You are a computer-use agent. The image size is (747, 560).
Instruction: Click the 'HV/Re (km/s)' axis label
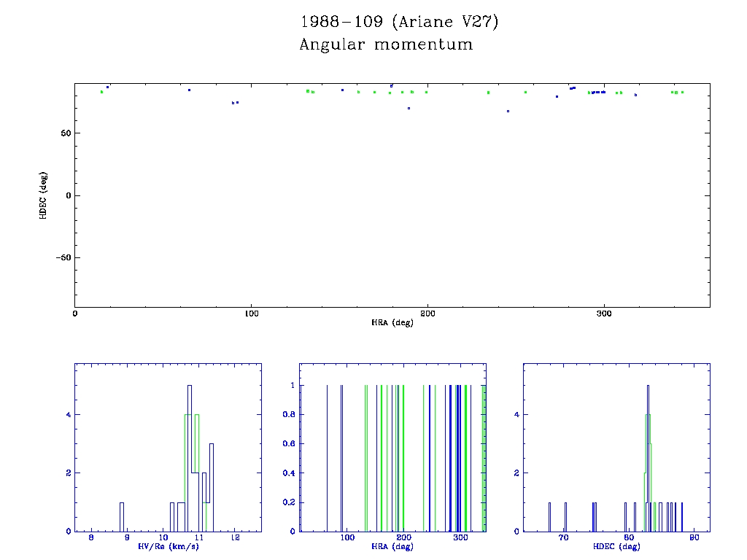tap(169, 547)
